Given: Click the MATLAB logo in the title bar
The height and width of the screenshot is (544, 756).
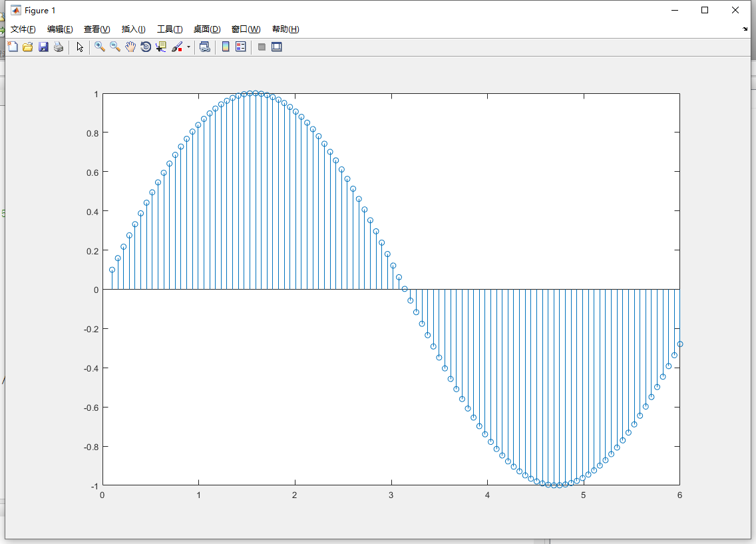Looking at the screenshot, I should coord(16,10).
